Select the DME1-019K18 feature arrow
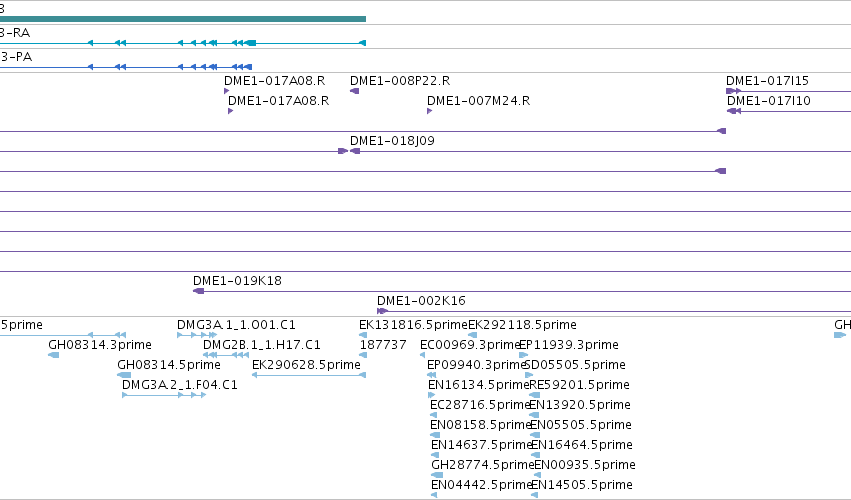 199,292
